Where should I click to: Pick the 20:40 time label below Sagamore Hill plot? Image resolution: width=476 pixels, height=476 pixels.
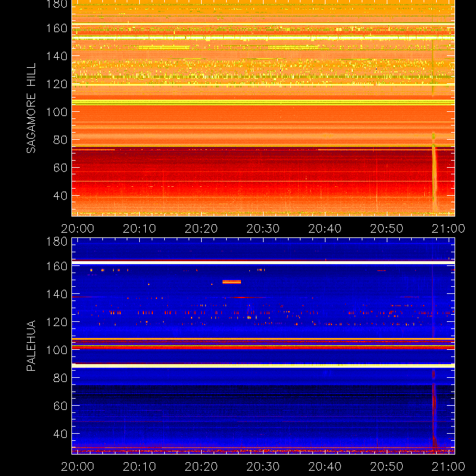pyautogui.click(x=325, y=228)
